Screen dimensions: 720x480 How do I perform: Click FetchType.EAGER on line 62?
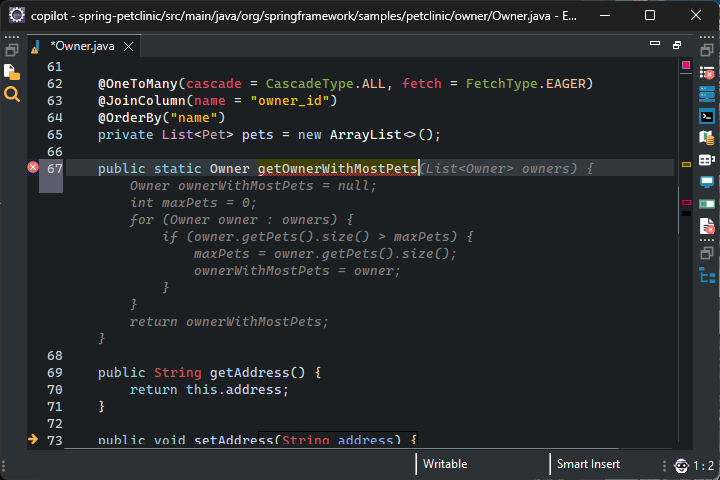point(525,84)
